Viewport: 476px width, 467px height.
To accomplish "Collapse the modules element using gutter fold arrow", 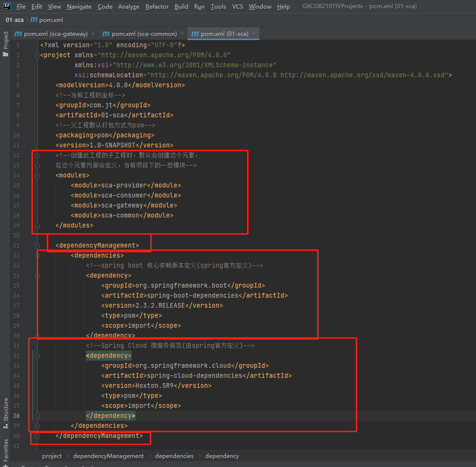I will (36, 175).
